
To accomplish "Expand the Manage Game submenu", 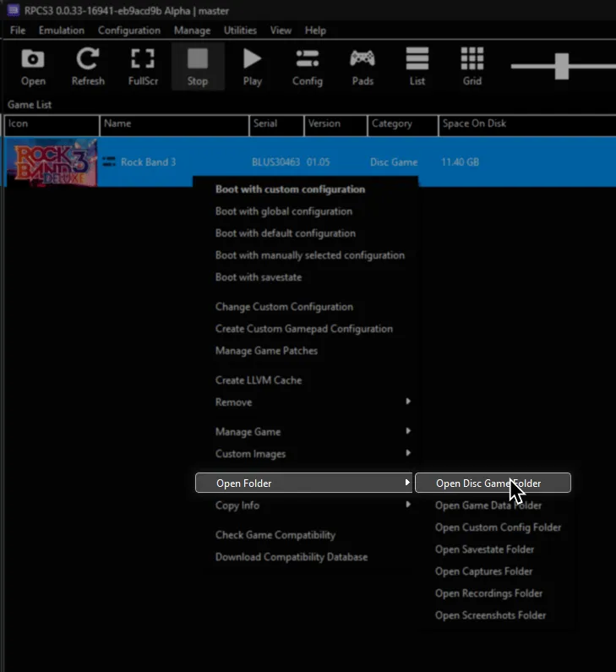I will click(306, 432).
